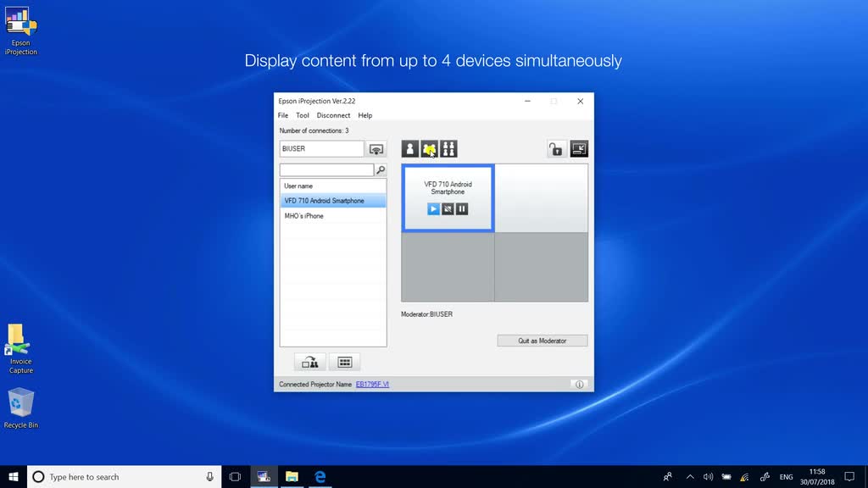Select four-screen split projection layout icon
The image size is (868, 488).
coord(448,149)
